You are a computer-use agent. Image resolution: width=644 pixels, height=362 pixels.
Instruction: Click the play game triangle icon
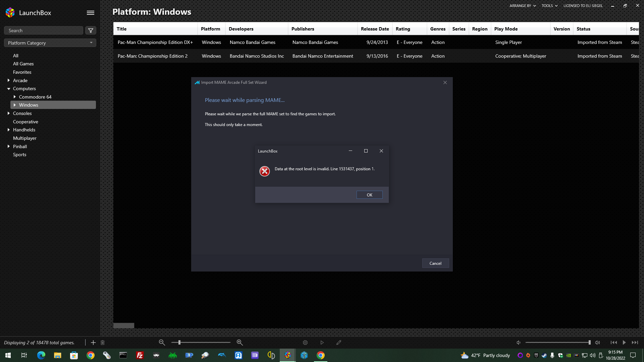pos(322,343)
